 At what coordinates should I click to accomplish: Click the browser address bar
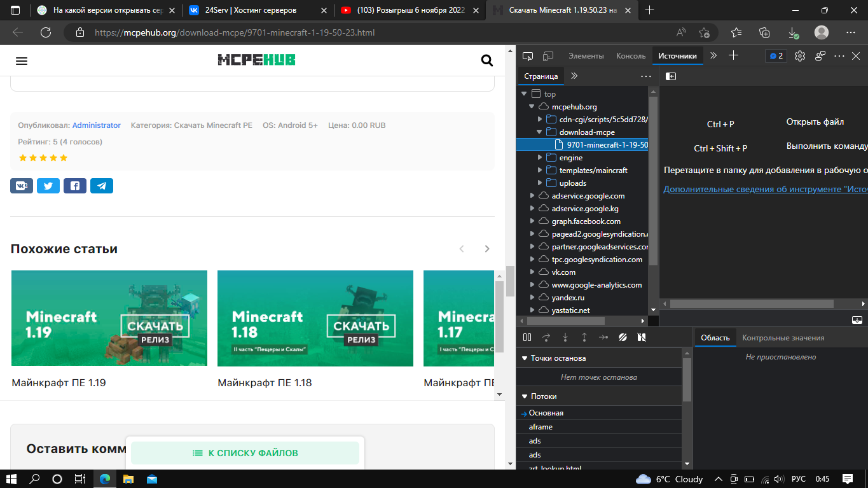click(375, 32)
